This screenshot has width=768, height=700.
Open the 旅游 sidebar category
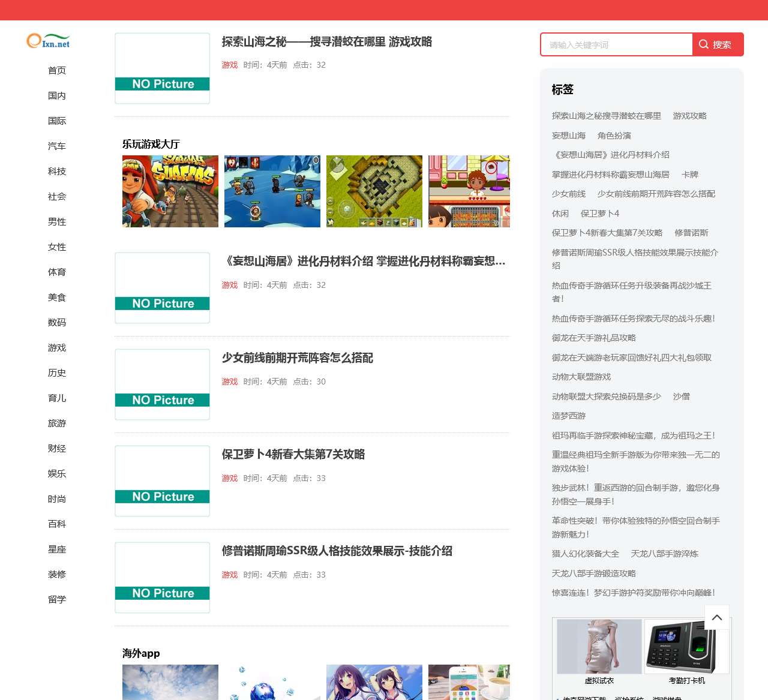57,423
